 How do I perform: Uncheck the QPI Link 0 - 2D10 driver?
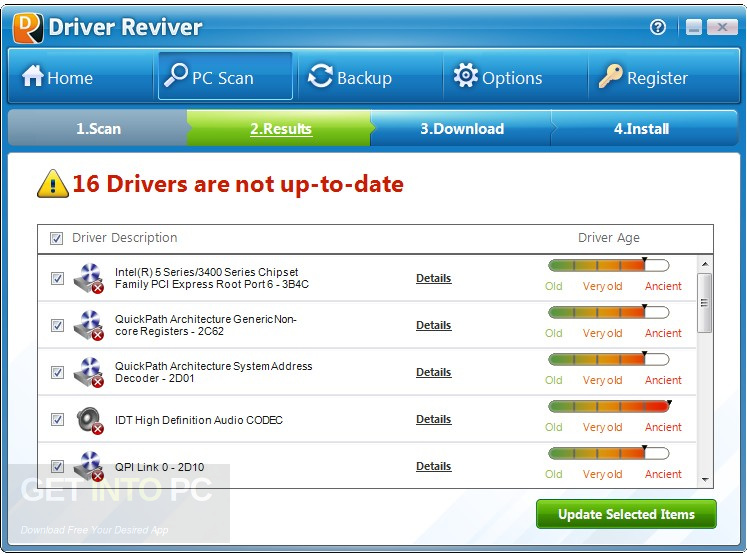(x=57, y=466)
